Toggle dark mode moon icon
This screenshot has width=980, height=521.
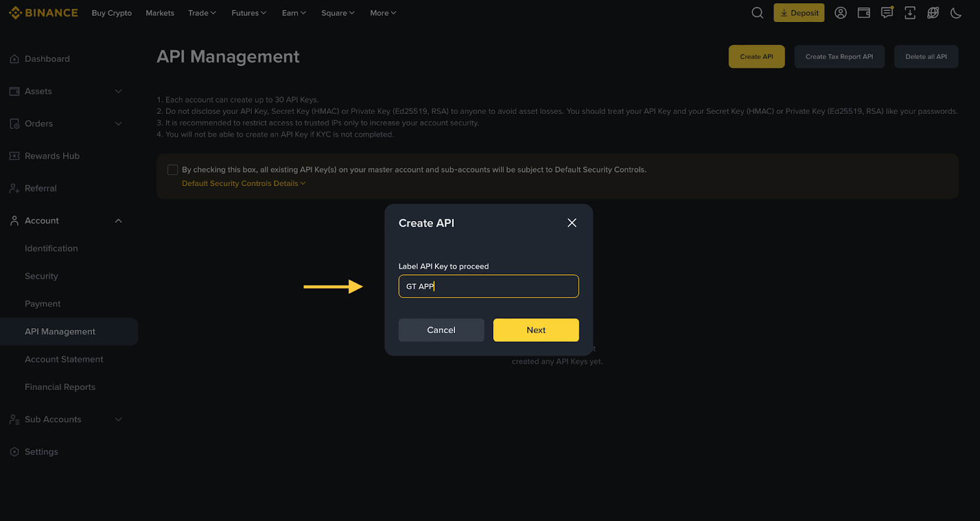(956, 13)
